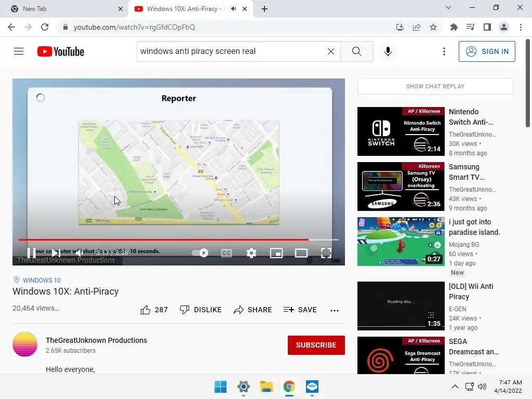
Task: Click the WINDOWS 10 location link
Action: click(42, 280)
